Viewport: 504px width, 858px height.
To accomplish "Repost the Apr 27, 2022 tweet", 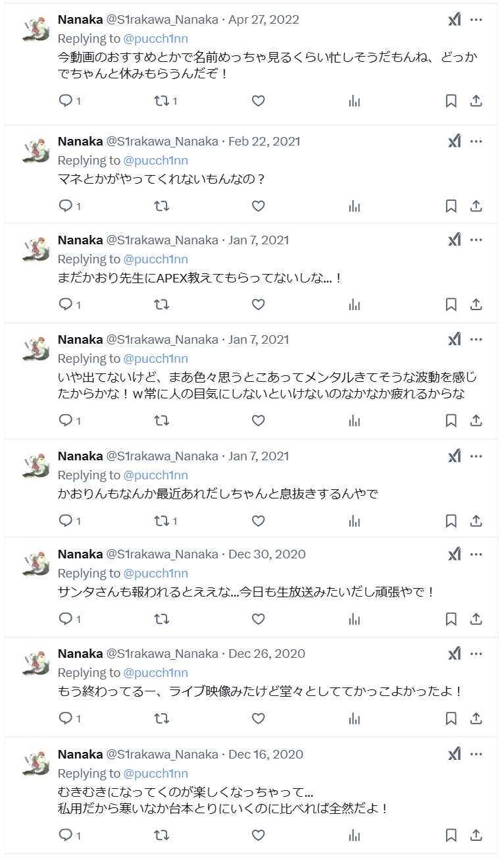I will (161, 101).
